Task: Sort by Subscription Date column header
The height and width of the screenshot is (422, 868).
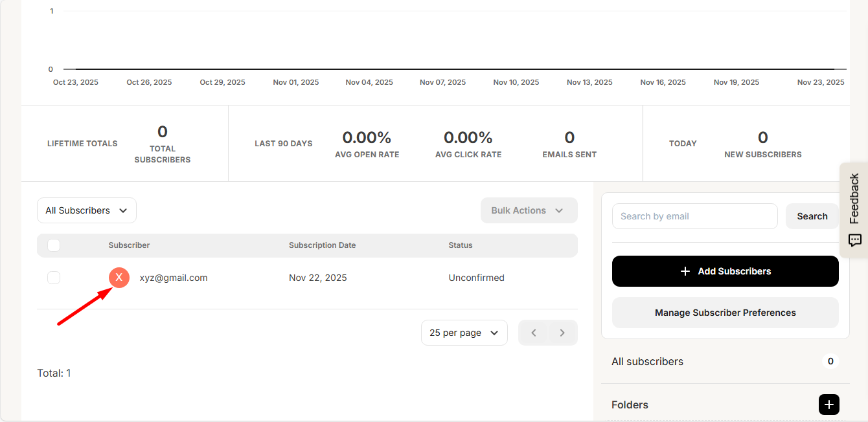Action: (x=322, y=245)
